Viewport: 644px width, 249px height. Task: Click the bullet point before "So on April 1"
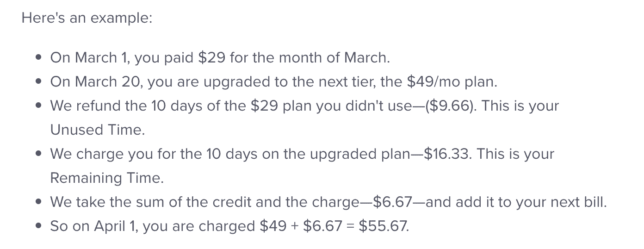[39, 227]
